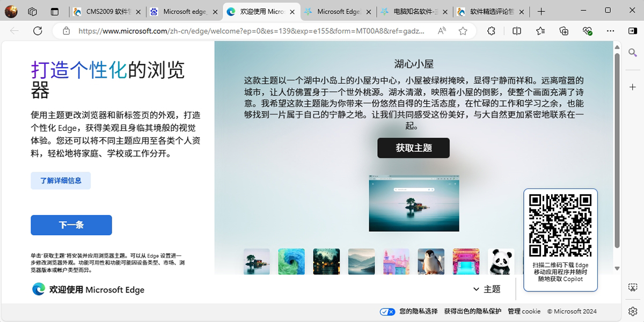This screenshot has height=322, width=644.
Task: Open a new tab with plus
Action: (x=541, y=11)
